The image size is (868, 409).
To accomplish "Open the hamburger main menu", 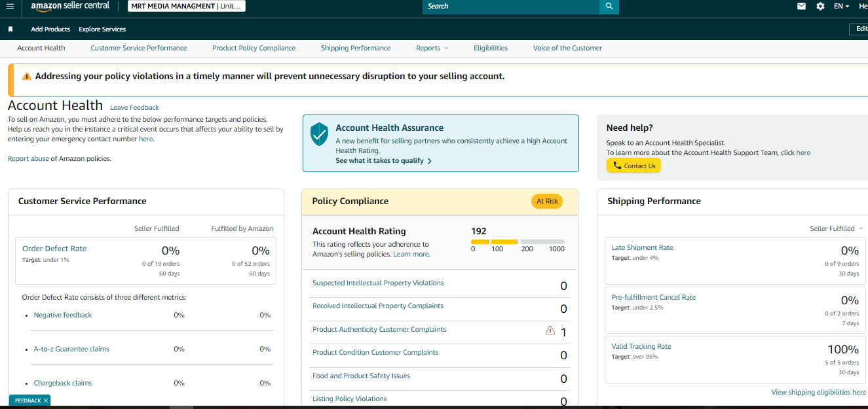I will coord(10,6).
